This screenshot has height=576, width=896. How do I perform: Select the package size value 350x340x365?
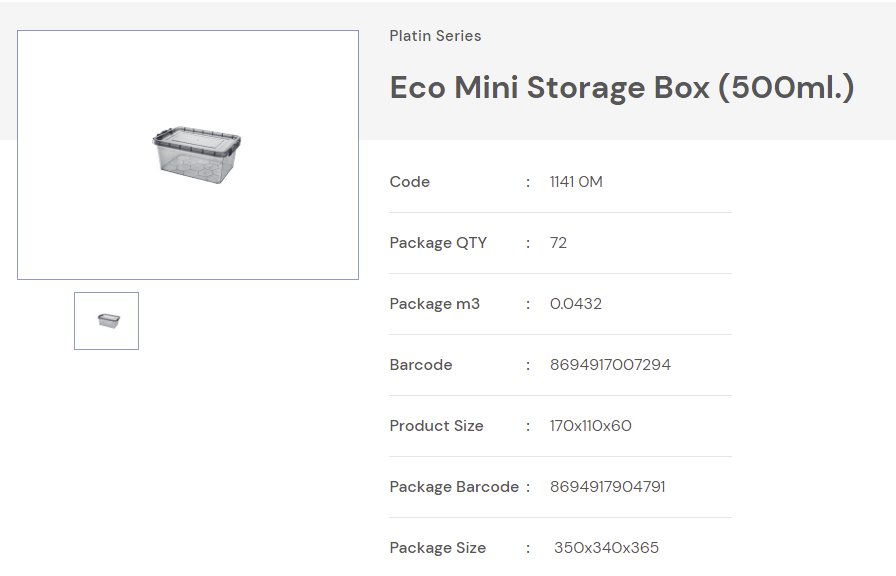point(607,548)
